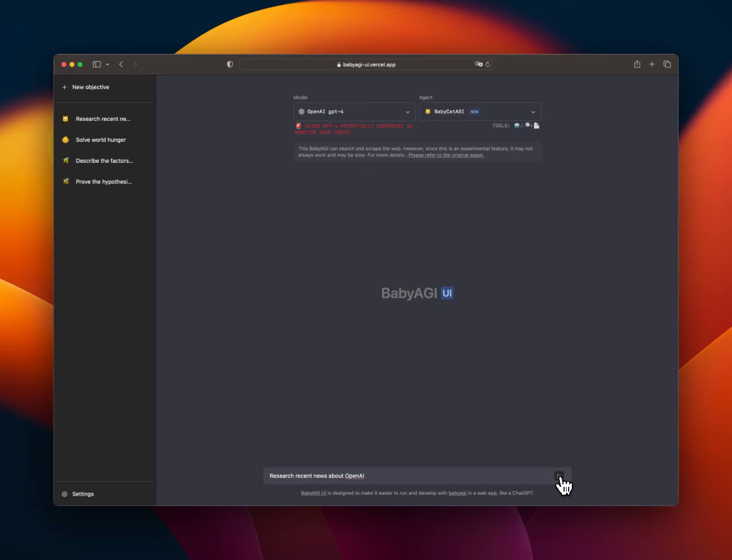The width and height of the screenshot is (732, 560).
Task: Open the Model dropdown showing OpenAI gpt-4
Action: tap(354, 111)
